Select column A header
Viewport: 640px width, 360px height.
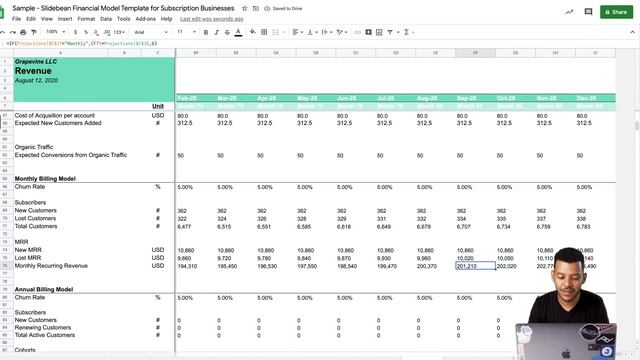[x=60, y=53]
